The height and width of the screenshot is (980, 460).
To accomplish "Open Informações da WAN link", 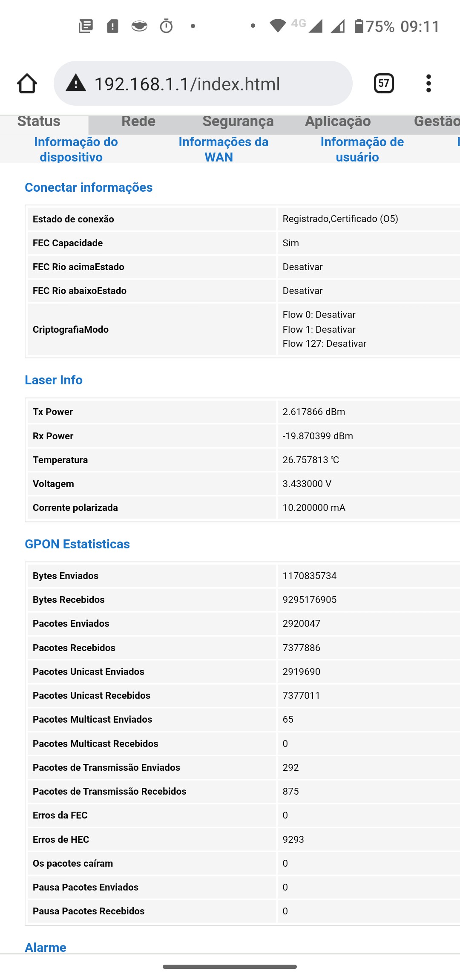I will 223,149.
